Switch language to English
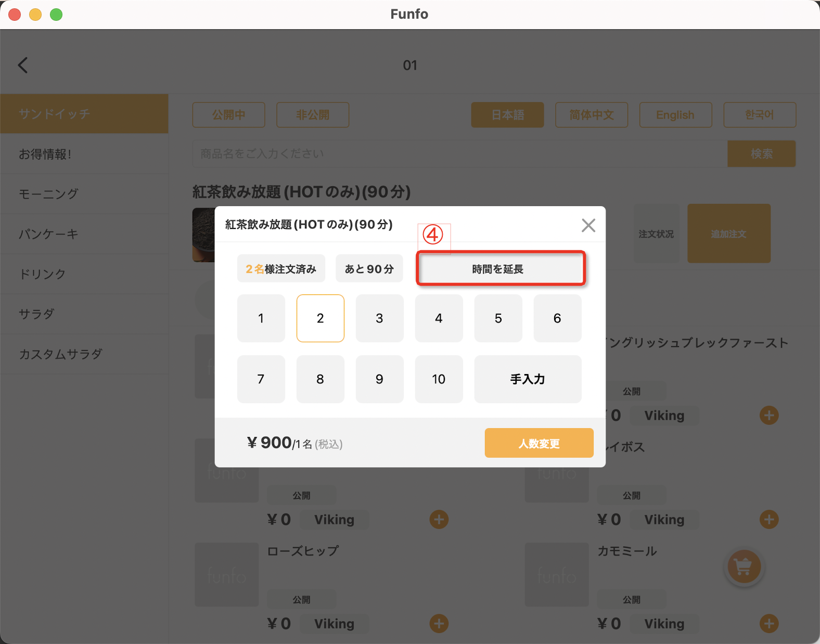Viewport: 820px width, 644px height. [675, 115]
